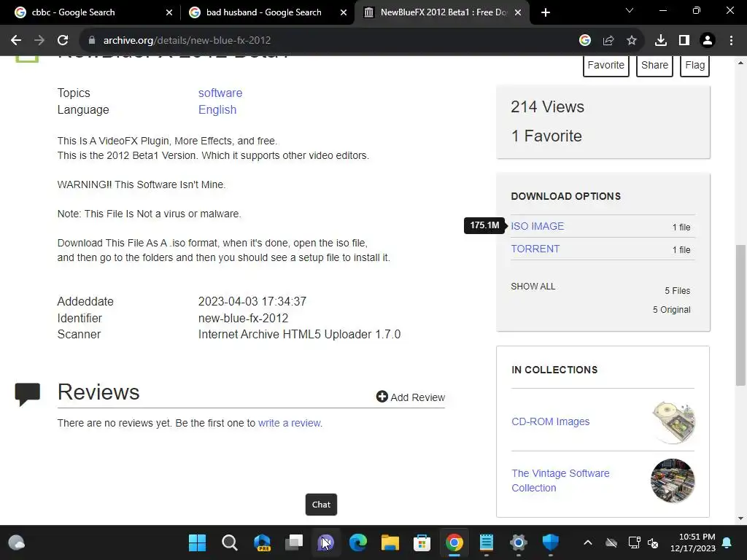Toggle Chrome side panel icon
747x560 pixels.
point(684,41)
